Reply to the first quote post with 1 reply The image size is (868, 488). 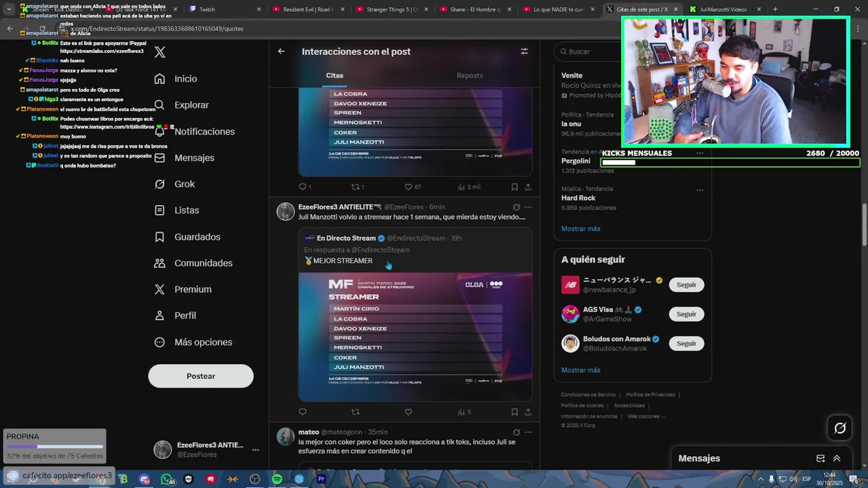tap(305, 187)
